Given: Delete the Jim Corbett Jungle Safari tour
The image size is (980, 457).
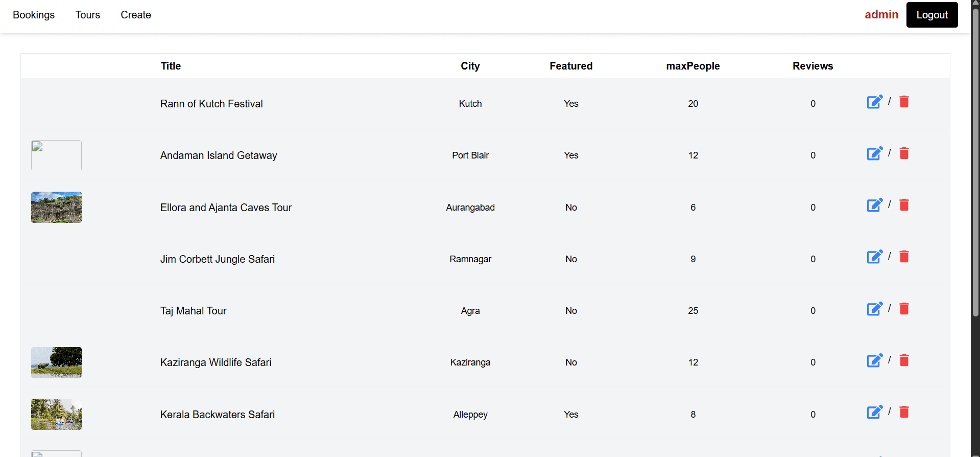Looking at the screenshot, I should click(904, 257).
